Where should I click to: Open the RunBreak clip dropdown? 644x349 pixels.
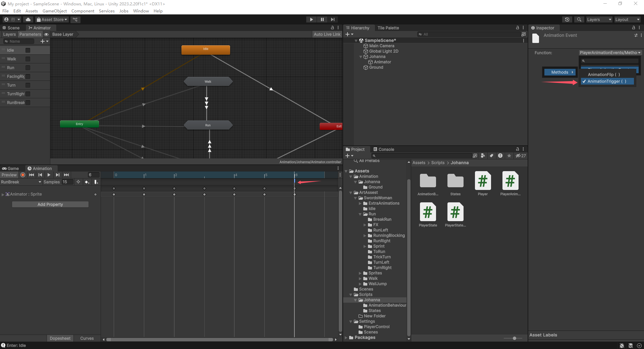click(x=21, y=182)
